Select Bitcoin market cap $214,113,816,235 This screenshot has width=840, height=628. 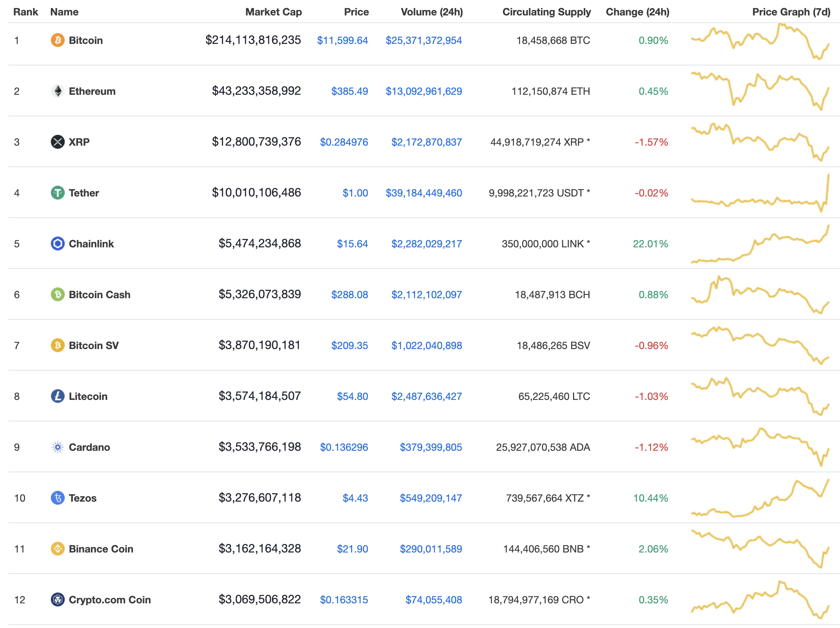point(253,40)
